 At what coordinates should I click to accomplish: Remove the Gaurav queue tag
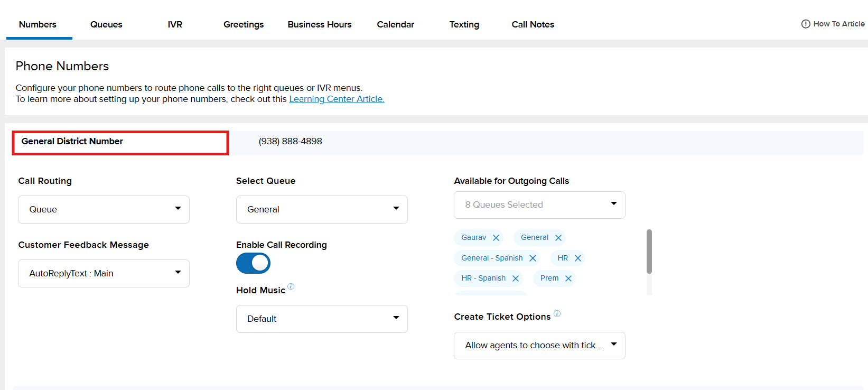click(x=496, y=238)
